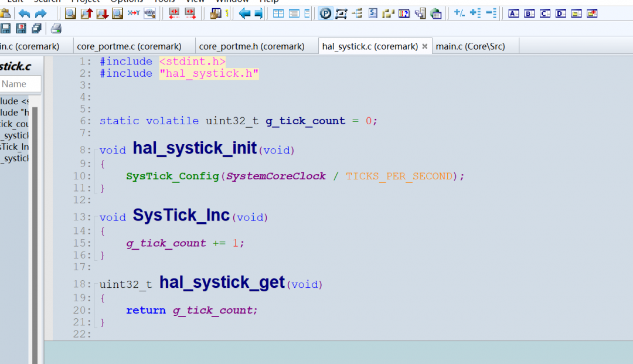Tile windows in two columns icon
The image size is (633, 364).
pos(278,13)
